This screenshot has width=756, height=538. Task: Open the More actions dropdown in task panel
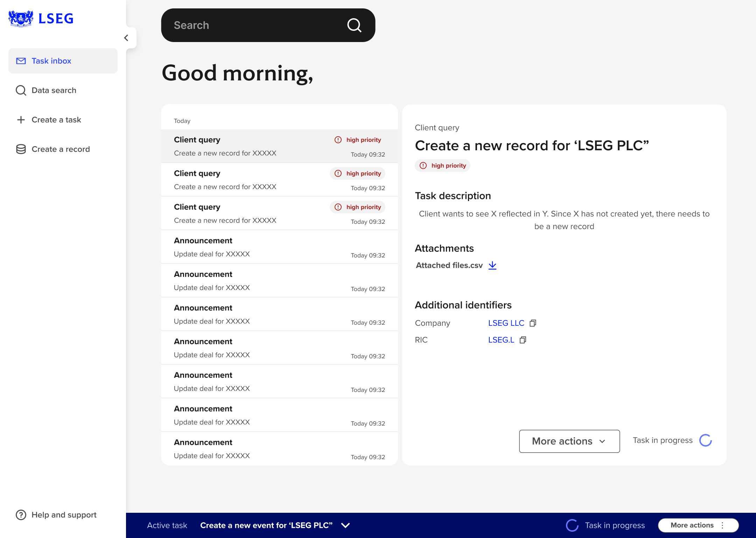coord(569,441)
